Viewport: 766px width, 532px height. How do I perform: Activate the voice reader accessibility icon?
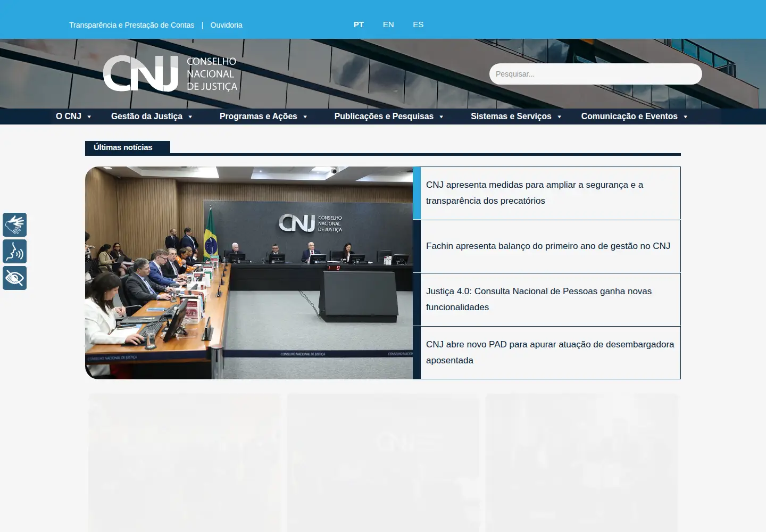point(14,251)
